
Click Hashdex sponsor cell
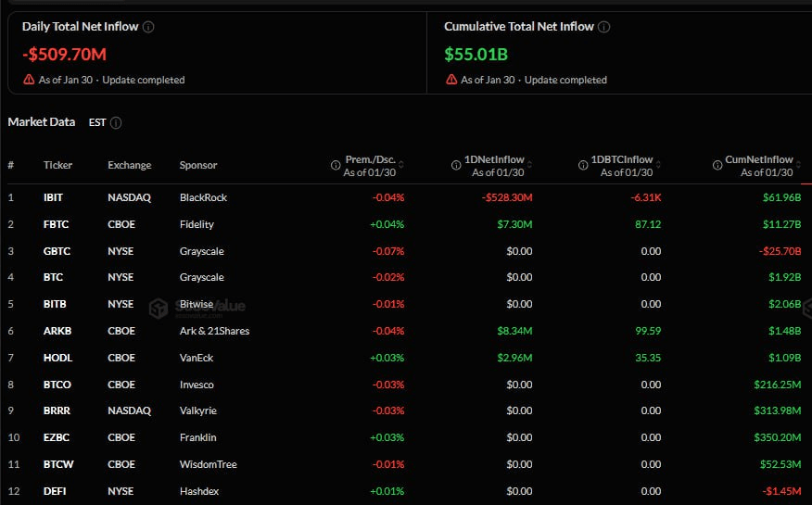[199, 491]
